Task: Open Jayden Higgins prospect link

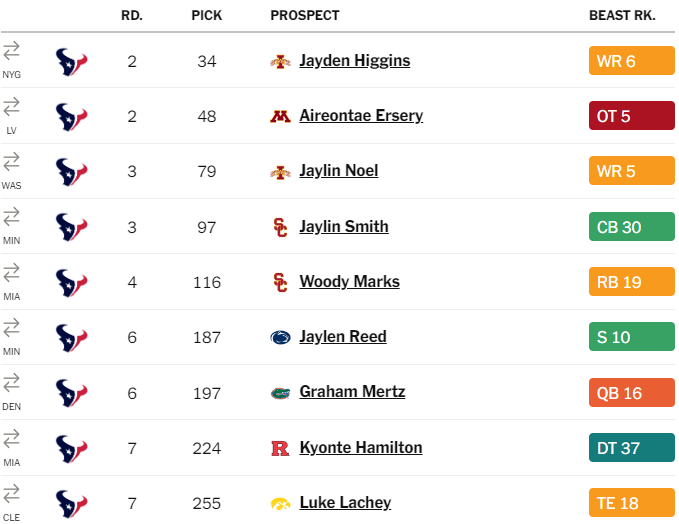Action: click(x=355, y=61)
